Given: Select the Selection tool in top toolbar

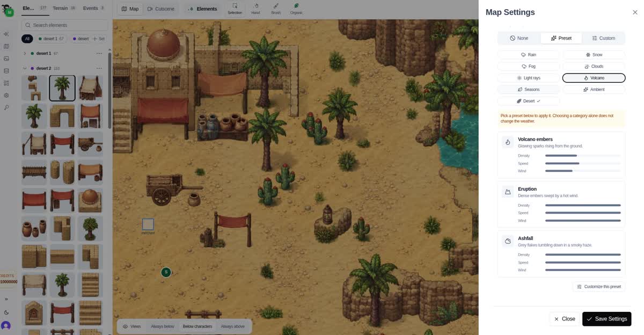Looking at the screenshot, I should click(x=235, y=9).
